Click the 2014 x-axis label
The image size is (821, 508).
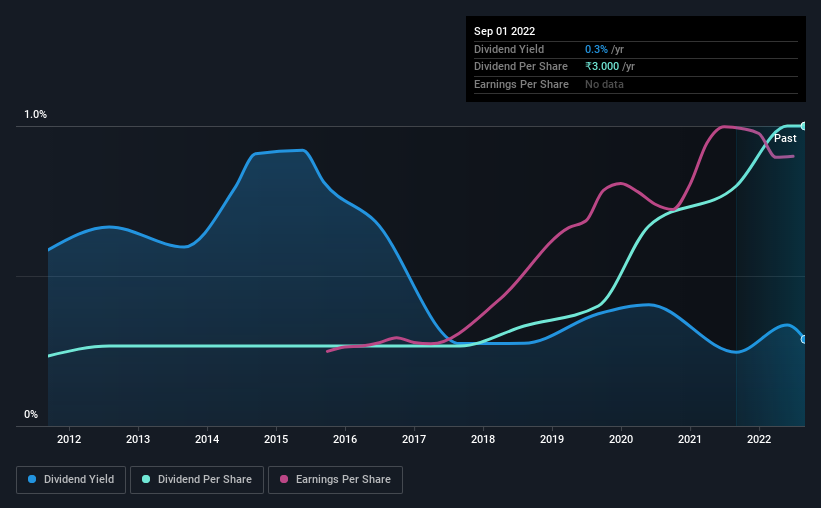[x=207, y=439]
